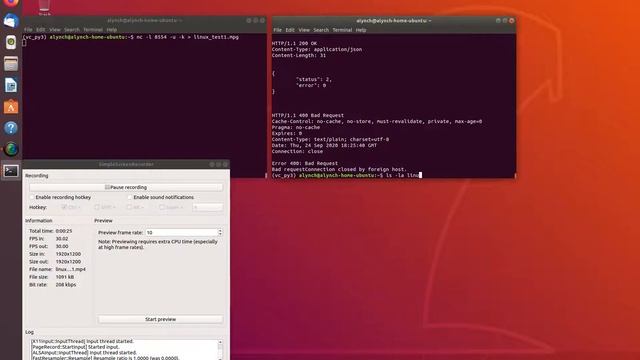This screenshot has width=640, height=360.
Task: Open Help menu in the right HTTP terminal
Action: coord(361,30)
